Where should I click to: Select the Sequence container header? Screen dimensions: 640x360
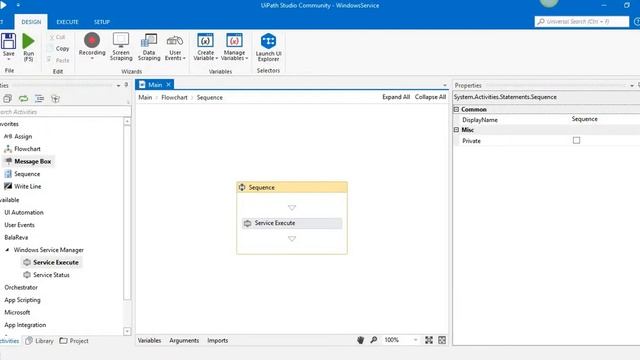(x=292, y=187)
